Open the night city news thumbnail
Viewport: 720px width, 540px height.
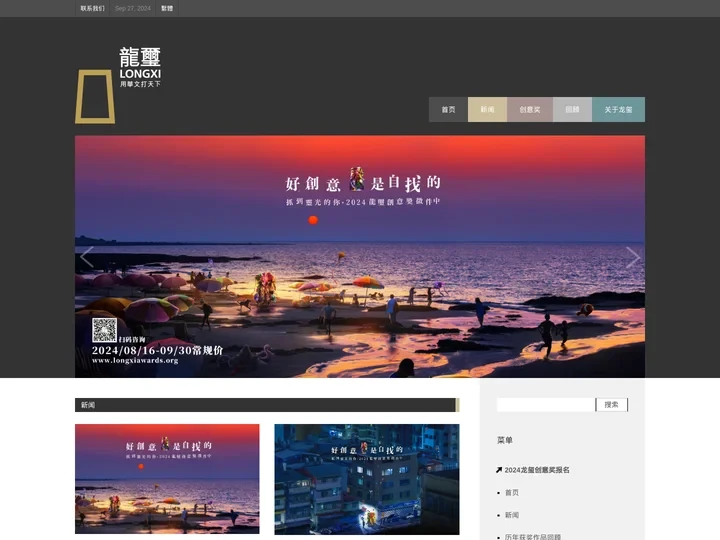click(x=367, y=479)
